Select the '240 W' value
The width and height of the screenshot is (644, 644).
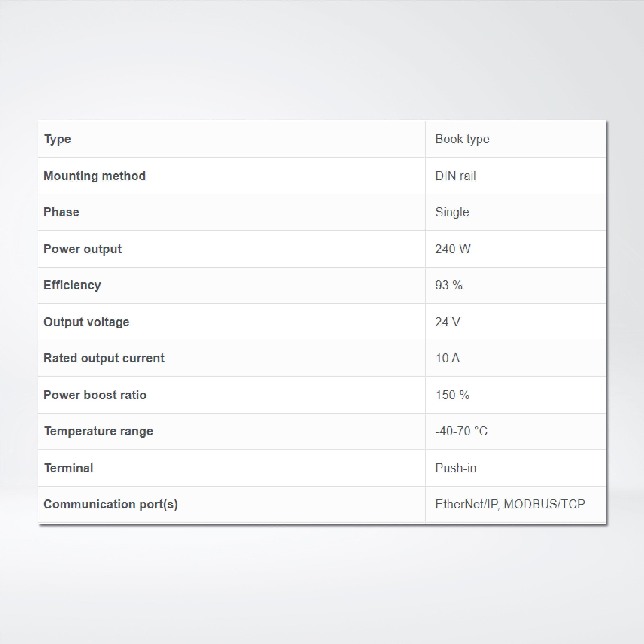(x=453, y=249)
